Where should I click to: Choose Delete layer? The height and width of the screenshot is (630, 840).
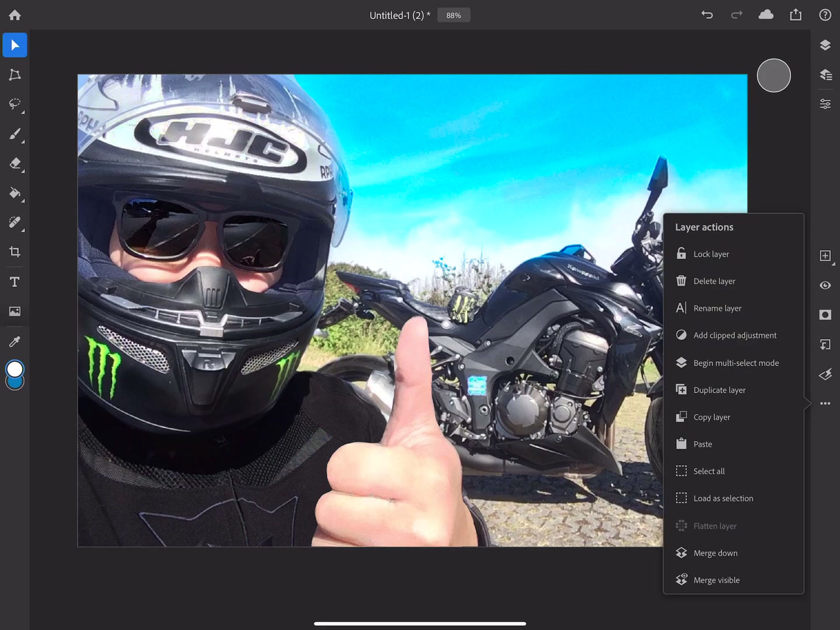pyautogui.click(x=734, y=281)
